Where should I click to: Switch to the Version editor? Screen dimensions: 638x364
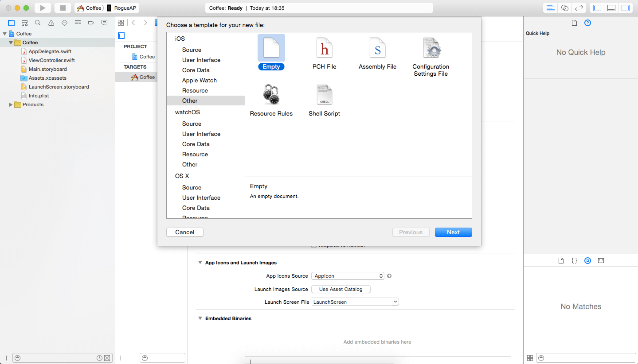click(x=579, y=8)
